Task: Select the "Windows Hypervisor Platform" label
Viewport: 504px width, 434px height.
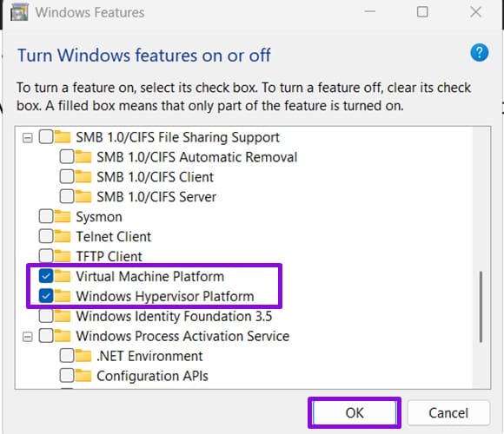Action: pos(165,296)
